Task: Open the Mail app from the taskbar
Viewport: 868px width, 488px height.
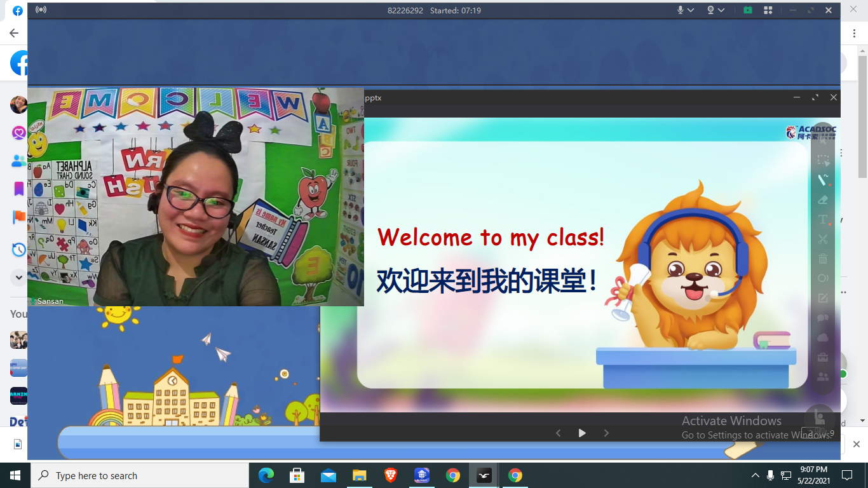Action: tap(329, 475)
